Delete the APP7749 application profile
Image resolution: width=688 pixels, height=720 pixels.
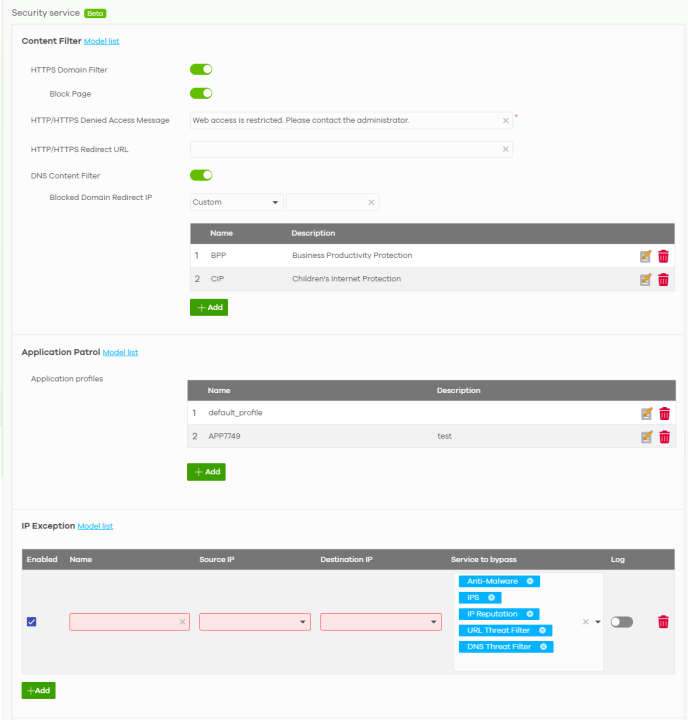pyautogui.click(x=664, y=437)
